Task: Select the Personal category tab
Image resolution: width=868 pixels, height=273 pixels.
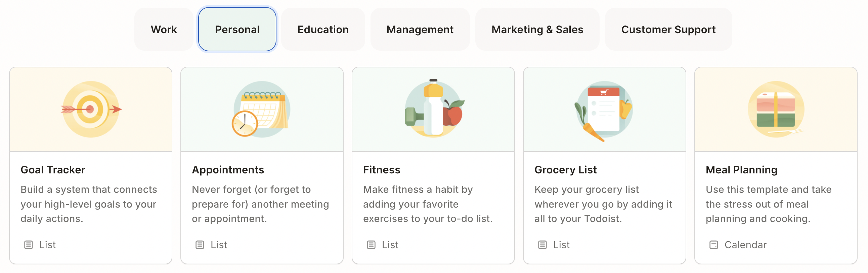Action: point(237,30)
